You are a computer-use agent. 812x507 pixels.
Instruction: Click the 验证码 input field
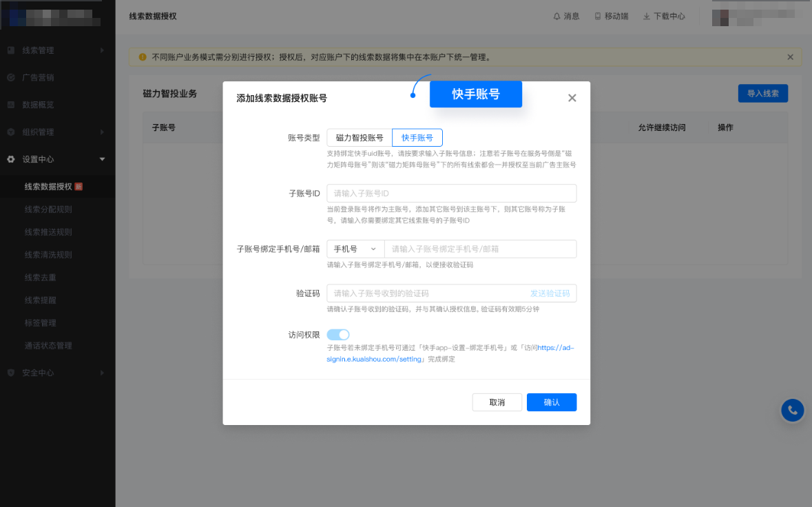452,293
